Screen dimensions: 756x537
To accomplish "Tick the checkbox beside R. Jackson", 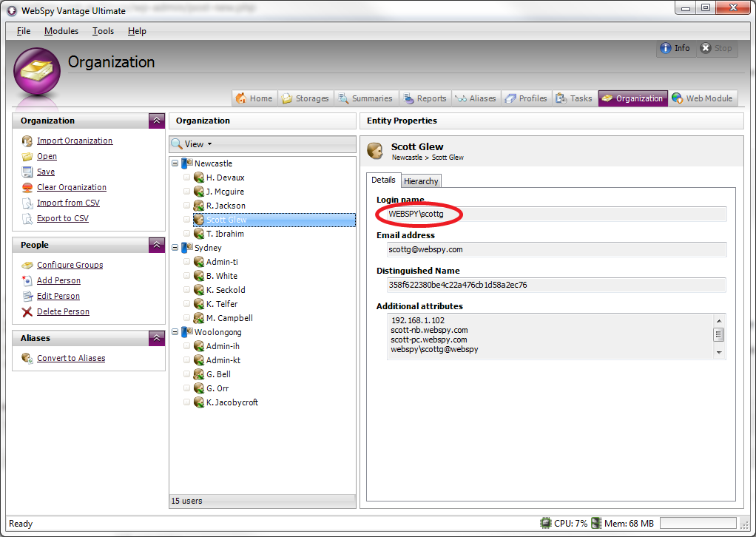I will [186, 206].
